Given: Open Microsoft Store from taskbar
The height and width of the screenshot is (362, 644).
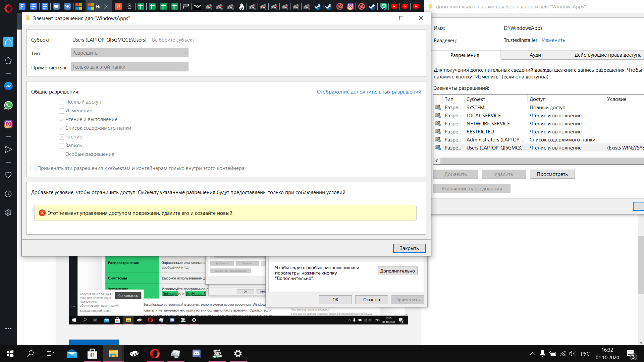Looking at the screenshot, I should (92, 354).
